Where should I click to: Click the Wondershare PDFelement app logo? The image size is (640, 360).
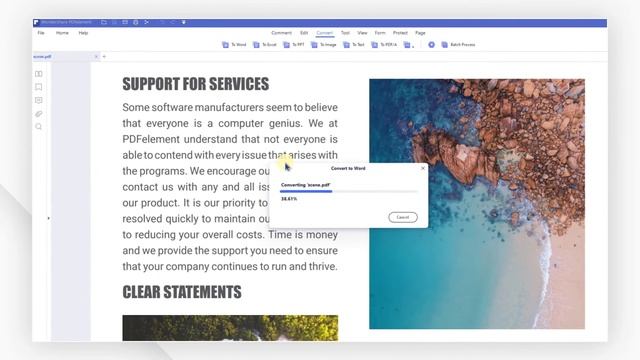[36, 22]
